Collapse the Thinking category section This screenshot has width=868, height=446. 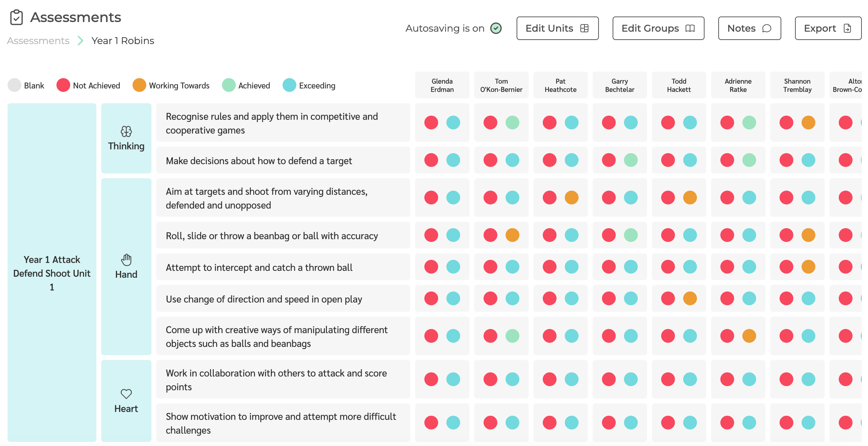click(126, 138)
